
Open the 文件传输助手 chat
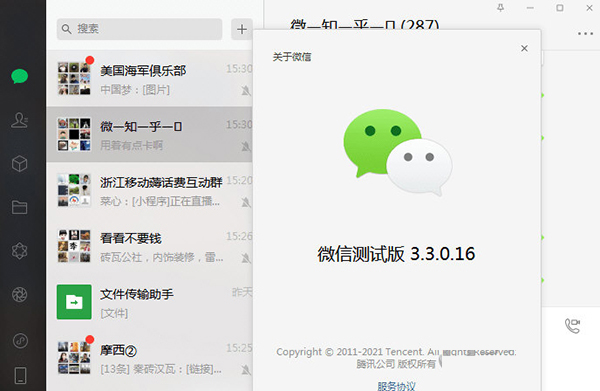(x=149, y=302)
